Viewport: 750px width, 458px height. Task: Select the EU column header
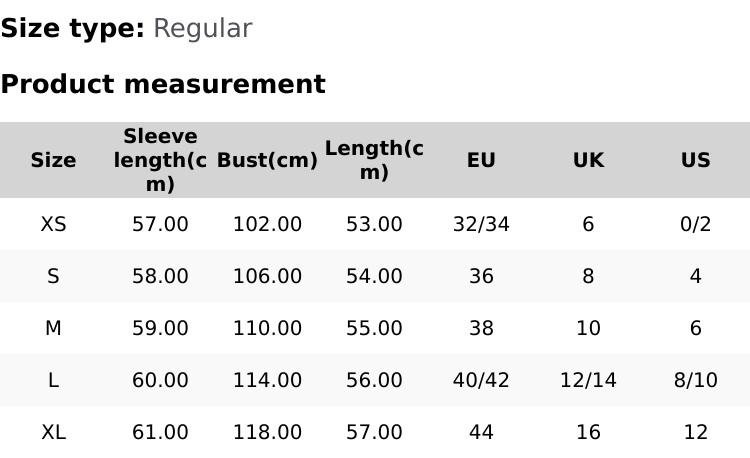(x=481, y=160)
